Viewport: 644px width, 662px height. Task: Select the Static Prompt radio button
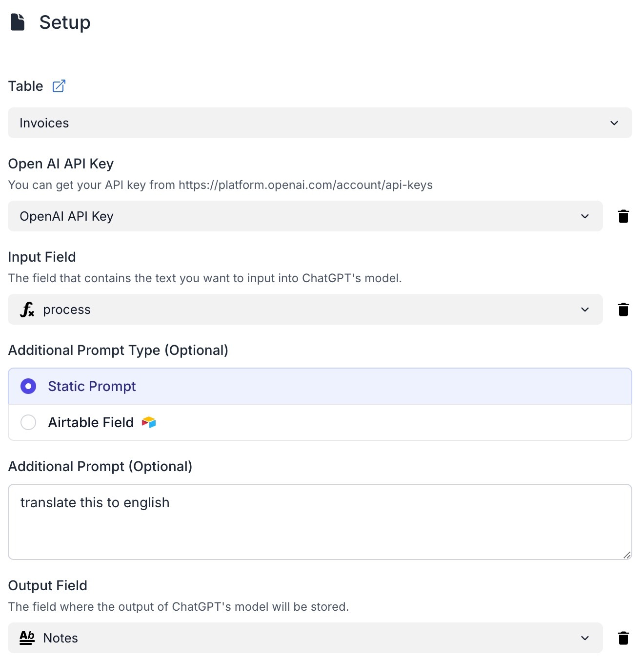tap(28, 386)
